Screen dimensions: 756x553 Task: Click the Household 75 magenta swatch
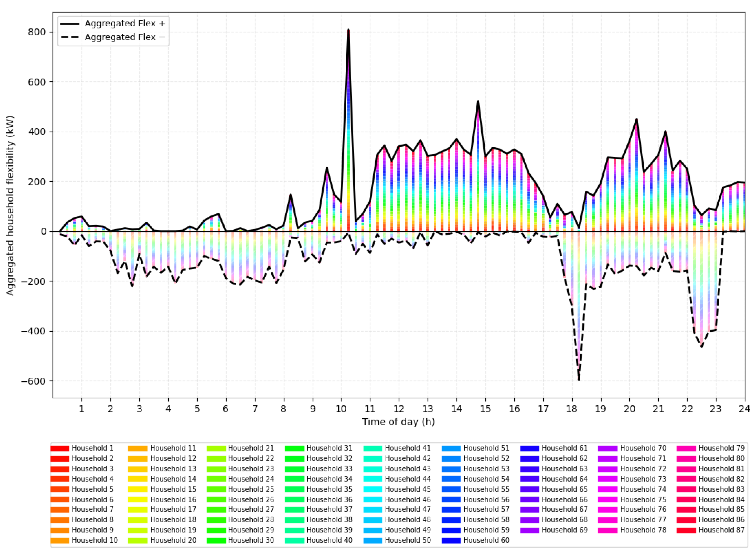608,500
